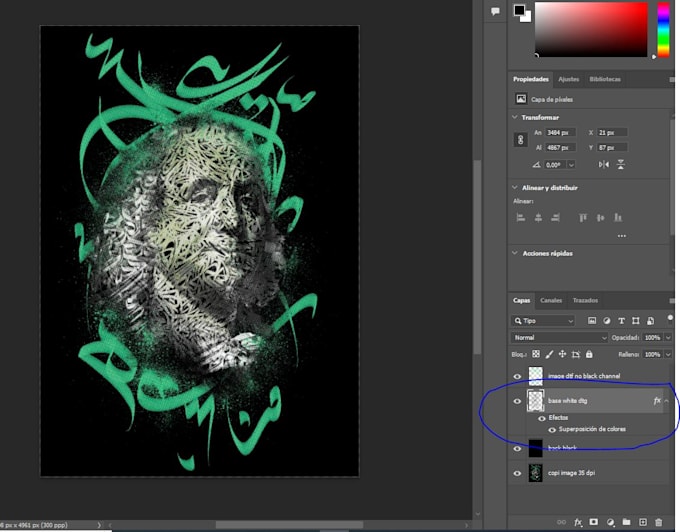This screenshot has height=532, width=680.
Task: Align horizontal centers
Action: point(538,218)
